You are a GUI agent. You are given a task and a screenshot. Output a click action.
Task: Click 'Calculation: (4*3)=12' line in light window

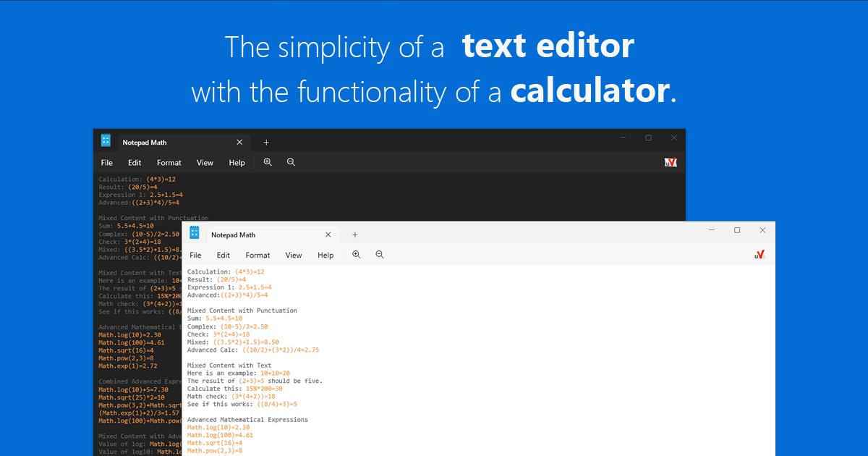tap(226, 271)
